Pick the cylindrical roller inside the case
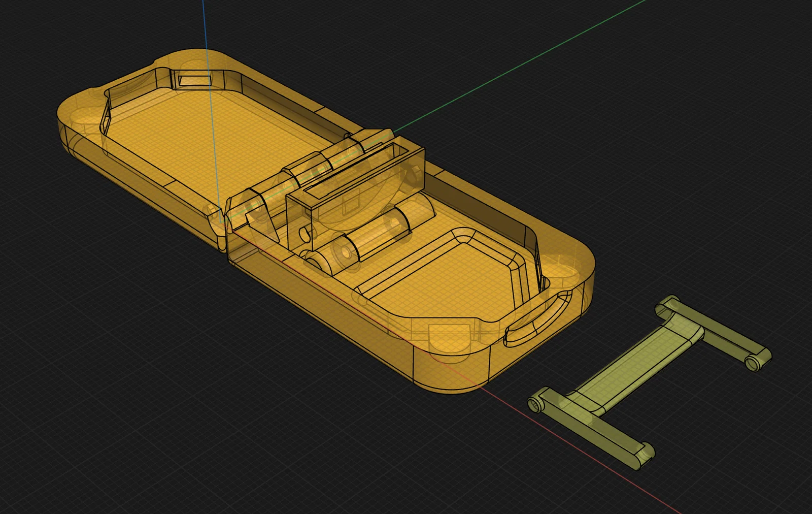Image resolution: width=812 pixels, height=514 pixels. click(x=372, y=234)
